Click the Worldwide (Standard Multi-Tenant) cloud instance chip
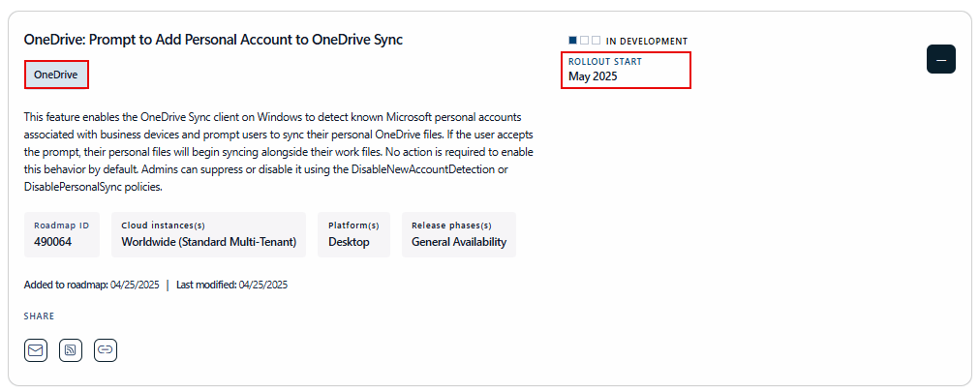The width and height of the screenshot is (980, 391). click(208, 234)
